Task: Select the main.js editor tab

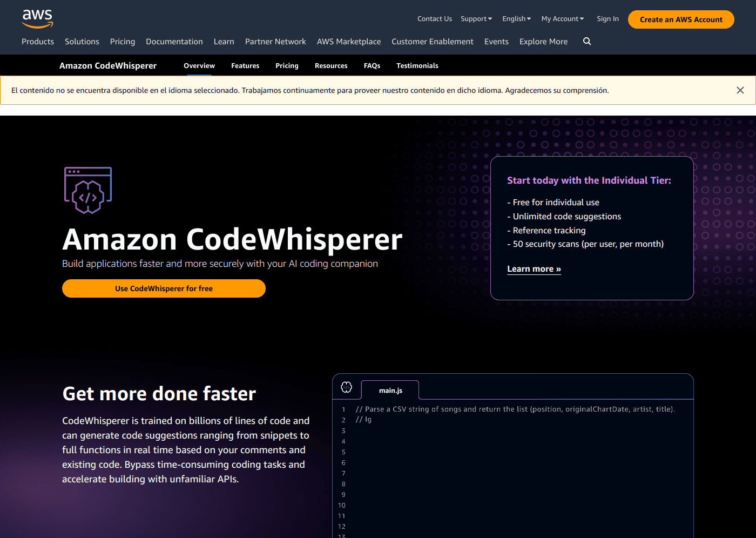Action: 390,390
